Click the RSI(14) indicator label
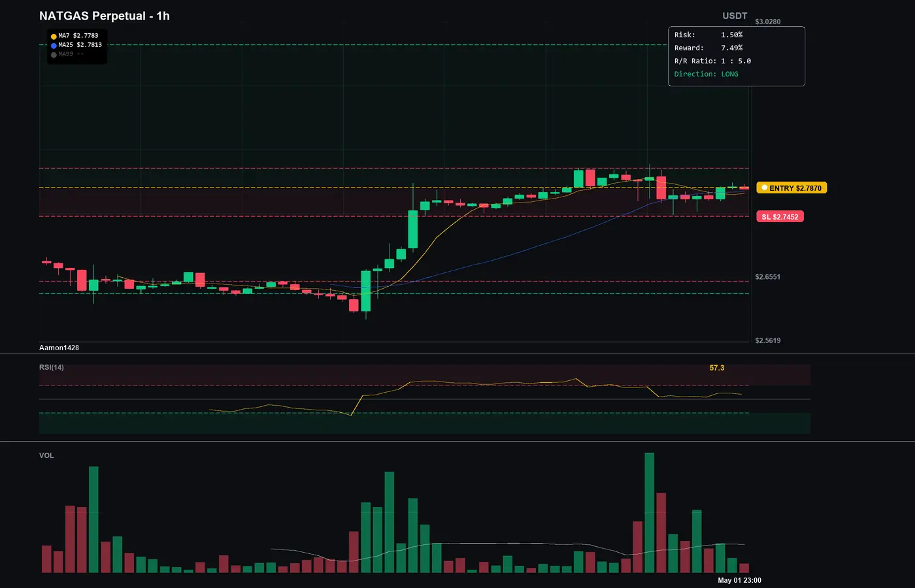Viewport: 915px width, 588px height. point(52,367)
